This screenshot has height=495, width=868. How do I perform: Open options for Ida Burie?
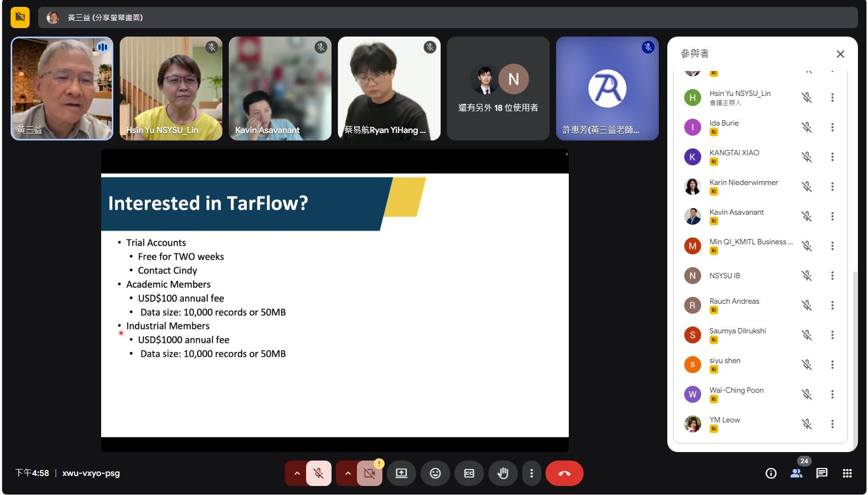833,127
